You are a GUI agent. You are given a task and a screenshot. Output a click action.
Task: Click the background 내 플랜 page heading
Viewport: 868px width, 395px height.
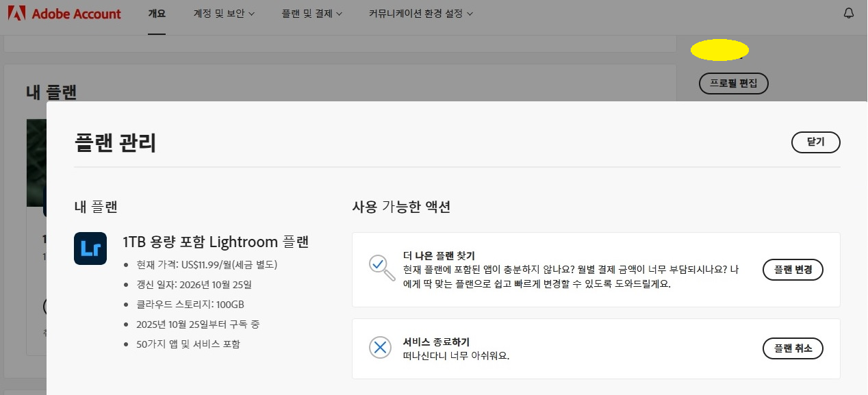(x=51, y=91)
